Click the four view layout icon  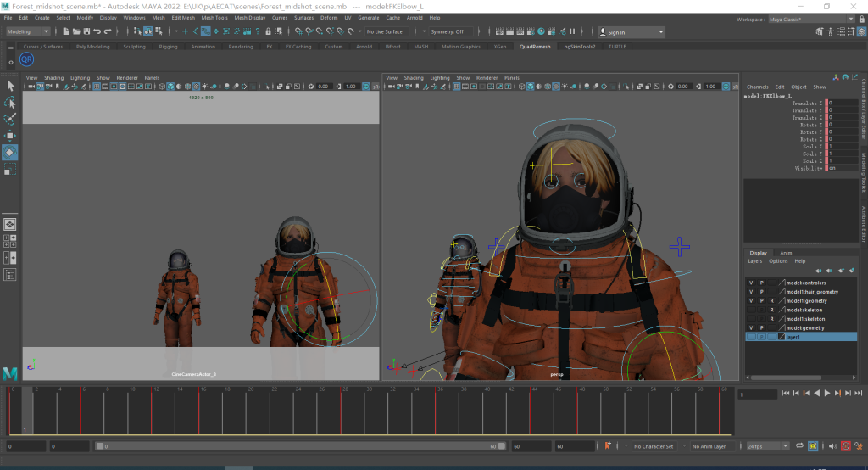(10, 241)
